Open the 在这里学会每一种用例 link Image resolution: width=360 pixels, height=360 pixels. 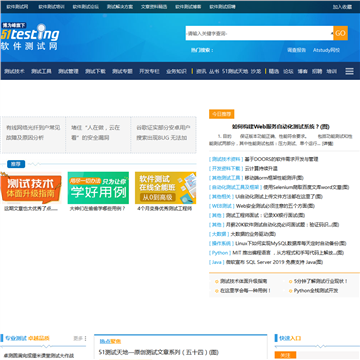[x=245, y=291]
